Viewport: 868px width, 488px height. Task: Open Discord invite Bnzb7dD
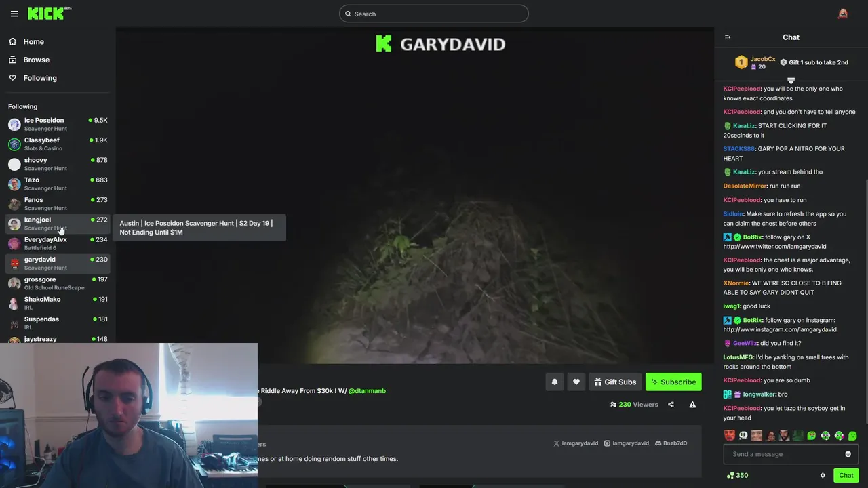coord(671,443)
